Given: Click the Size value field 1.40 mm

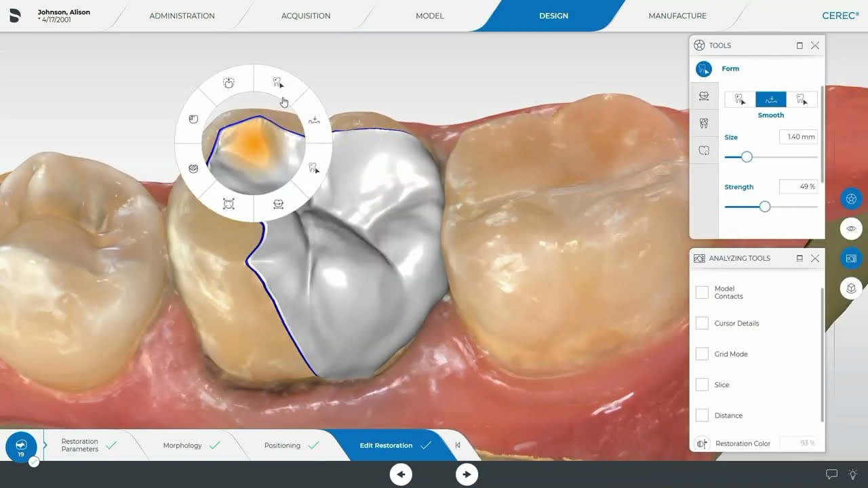Looking at the screenshot, I should 799,137.
